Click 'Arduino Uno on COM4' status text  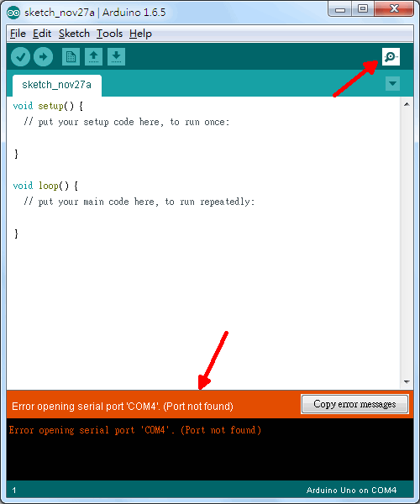(x=351, y=491)
